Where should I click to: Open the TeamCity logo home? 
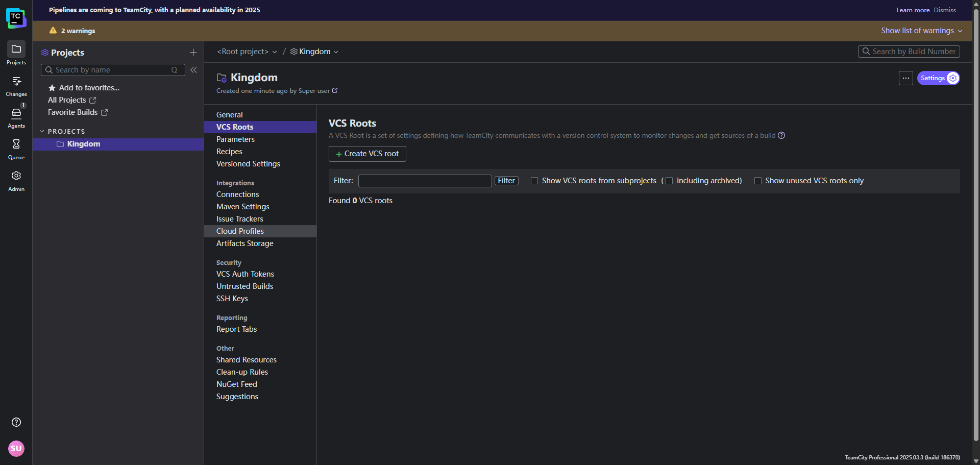[16, 18]
